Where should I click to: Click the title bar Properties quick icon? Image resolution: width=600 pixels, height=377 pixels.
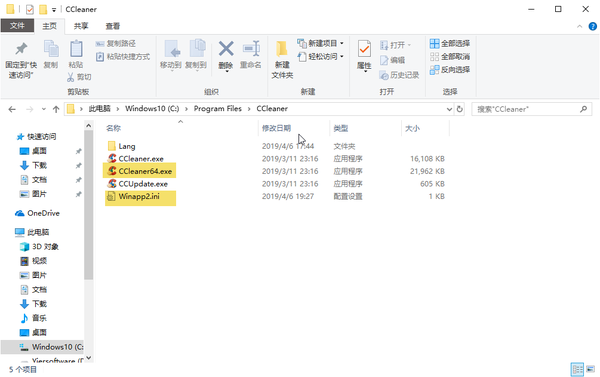pyautogui.click(x=30, y=9)
